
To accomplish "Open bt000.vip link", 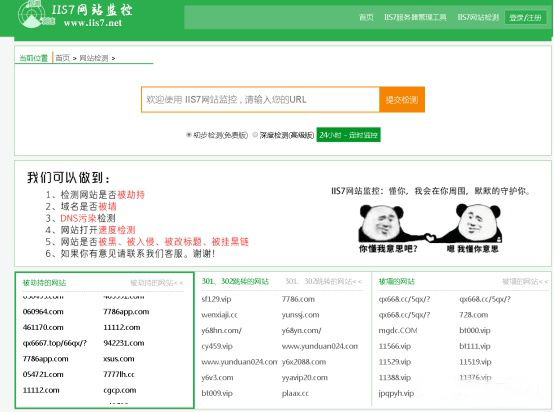I will 475,330.
